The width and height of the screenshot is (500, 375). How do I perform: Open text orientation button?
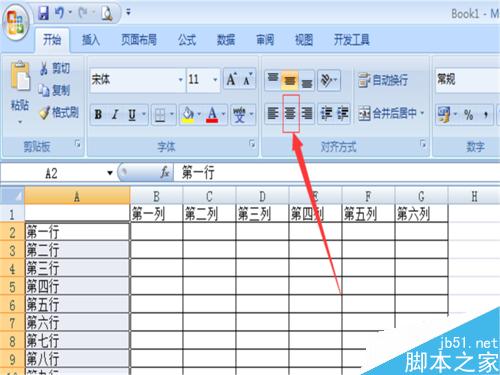328,80
